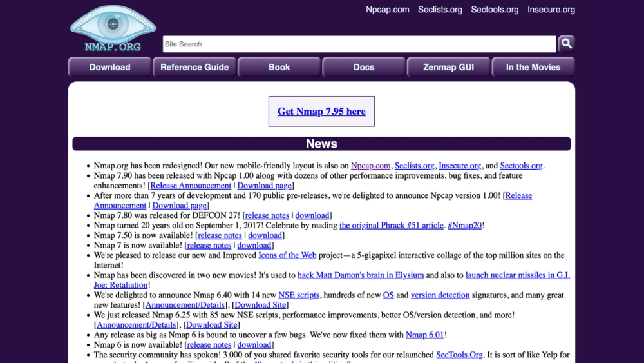Open the Icons of the Web link
The width and height of the screenshot is (644, 363).
(287, 255)
